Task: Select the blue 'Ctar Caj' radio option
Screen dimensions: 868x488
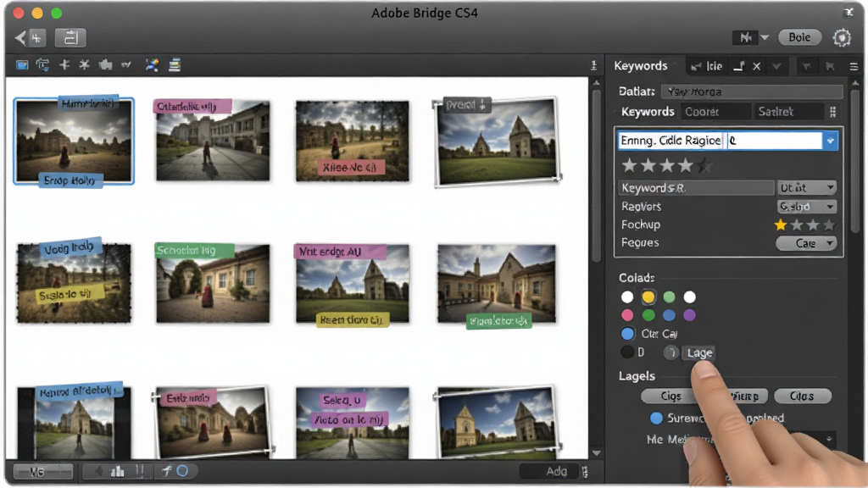Action: tap(627, 334)
